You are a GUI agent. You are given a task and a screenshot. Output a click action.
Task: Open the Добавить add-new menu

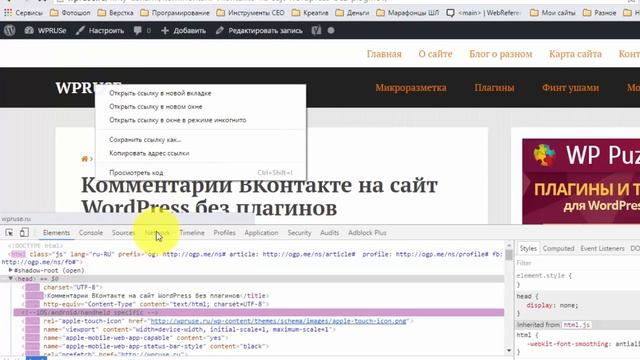(183, 31)
